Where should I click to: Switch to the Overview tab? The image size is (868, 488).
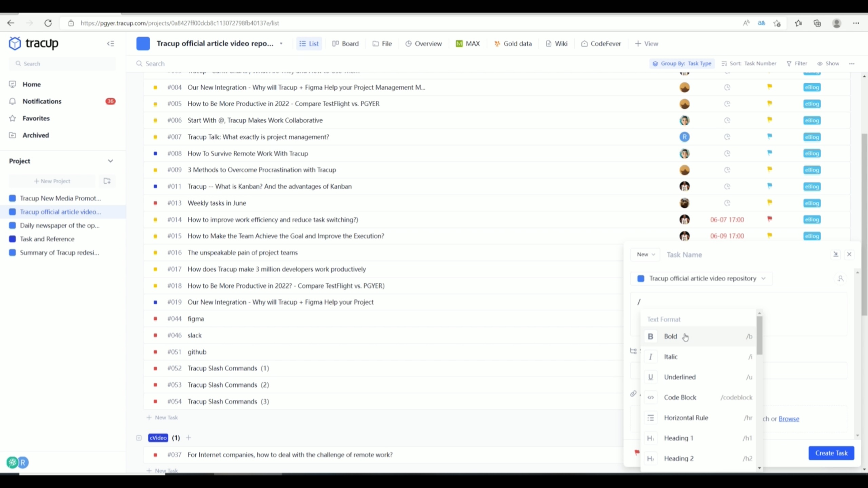(428, 43)
